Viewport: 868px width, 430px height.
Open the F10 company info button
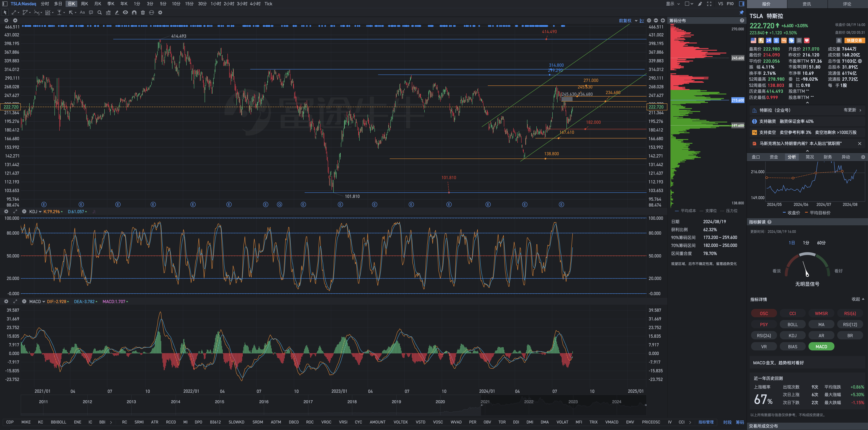[x=730, y=4]
